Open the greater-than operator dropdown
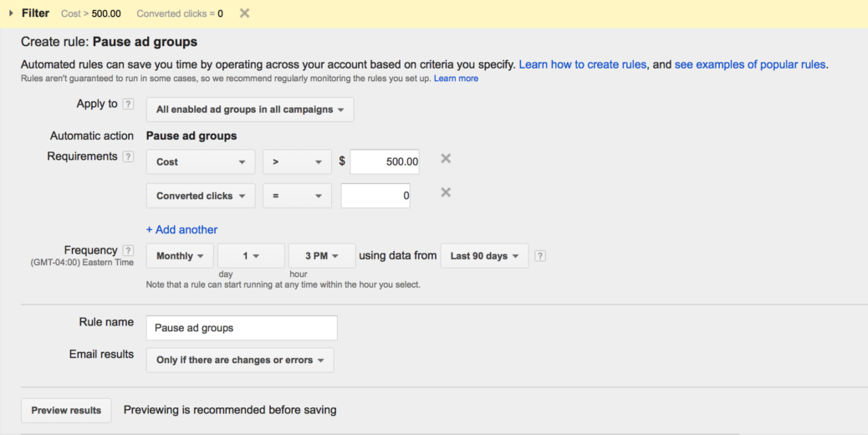 [297, 162]
